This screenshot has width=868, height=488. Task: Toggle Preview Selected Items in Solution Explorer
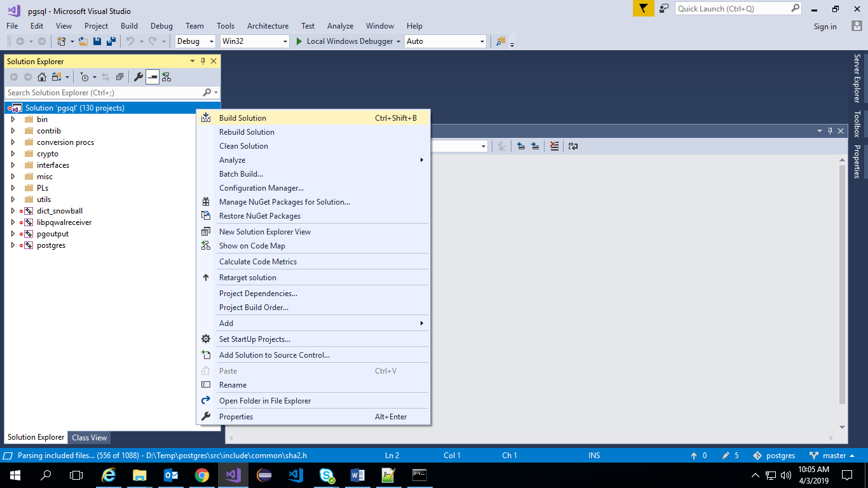(x=153, y=77)
